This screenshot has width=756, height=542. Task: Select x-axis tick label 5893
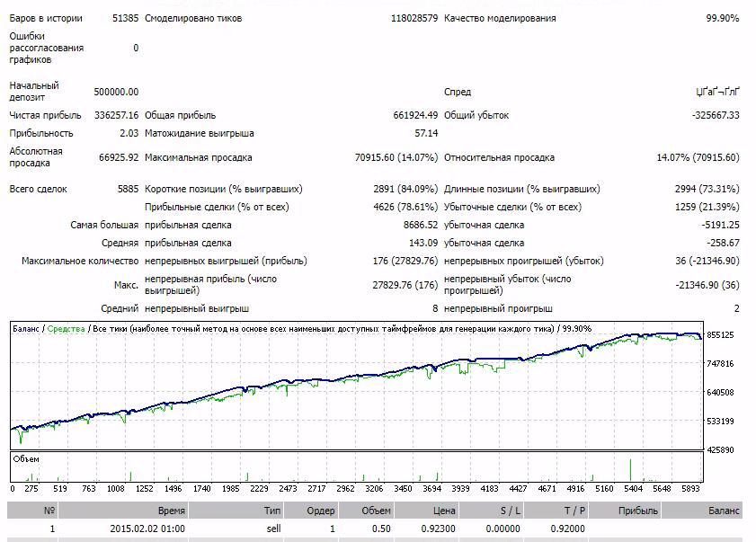690,488
